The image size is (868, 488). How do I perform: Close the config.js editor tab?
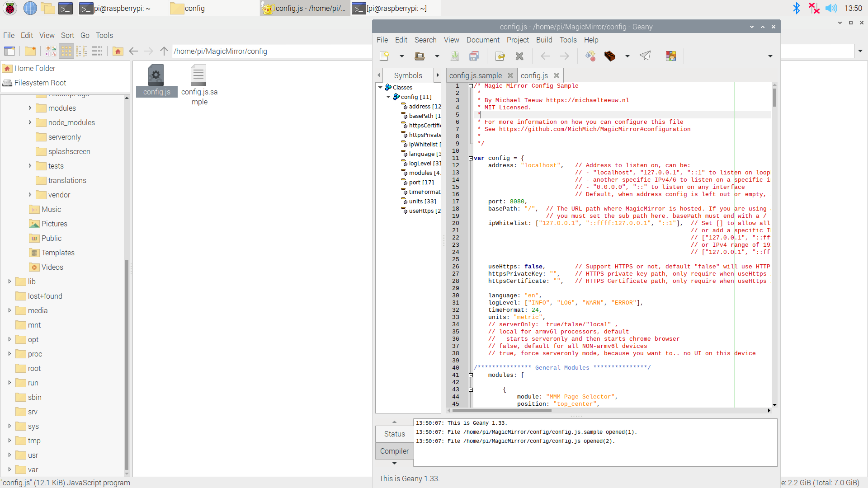coord(557,75)
